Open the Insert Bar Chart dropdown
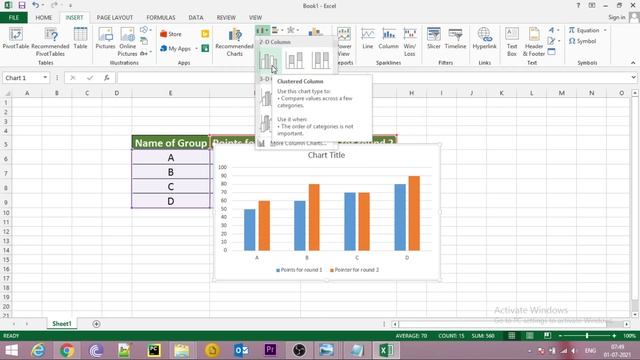The image size is (640, 360). pyautogui.click(x=277, y=30)
